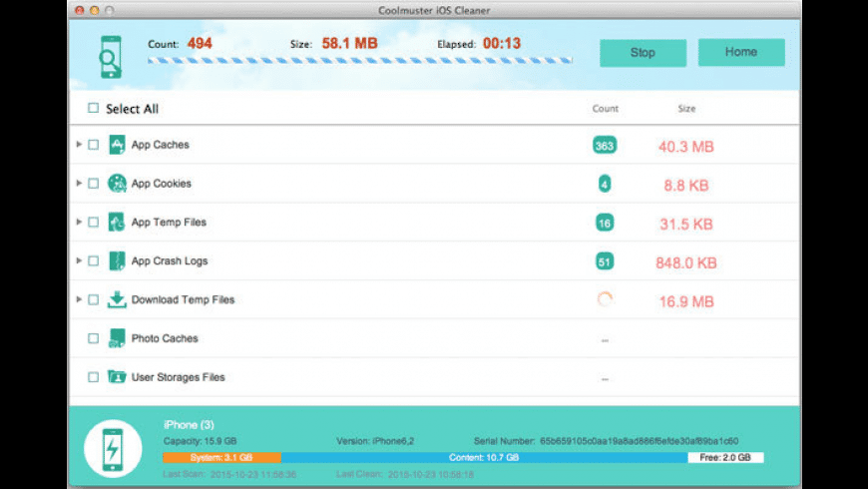Click the 16 count badge for App Temp Files
The image size is (868, 489).
[x=605, y=224]
